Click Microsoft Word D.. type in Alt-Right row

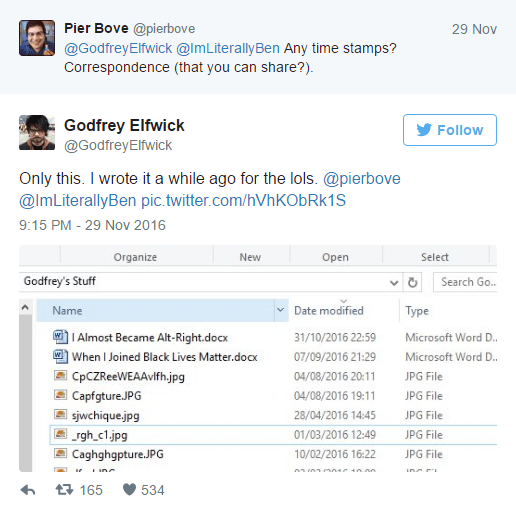click(x=451, y=338)
